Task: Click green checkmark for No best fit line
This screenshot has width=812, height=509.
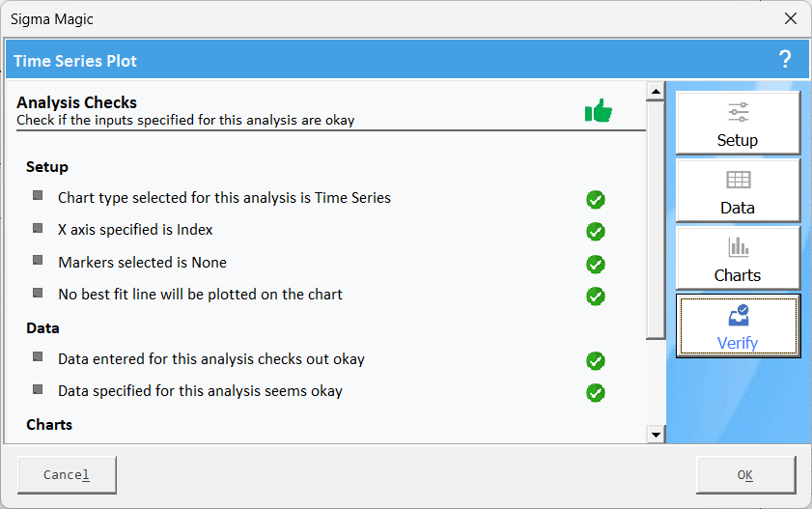Action: tap(596, 297)
